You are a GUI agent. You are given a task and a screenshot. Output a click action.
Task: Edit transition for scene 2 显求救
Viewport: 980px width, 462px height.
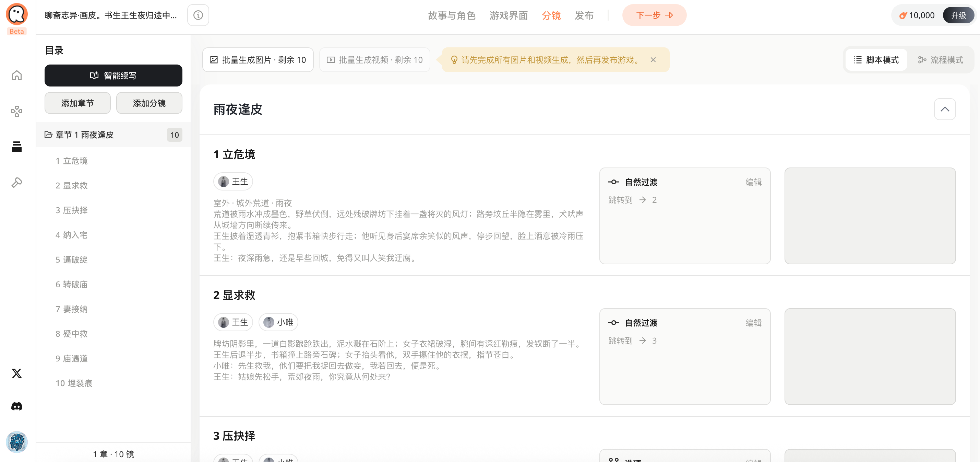tap(753, 323)
